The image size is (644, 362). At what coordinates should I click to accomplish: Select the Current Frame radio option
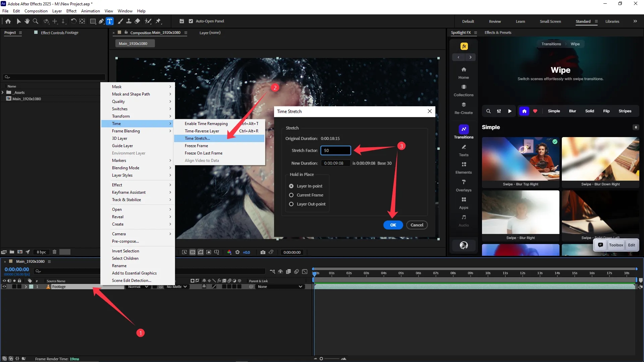click(x=291, y=195)
